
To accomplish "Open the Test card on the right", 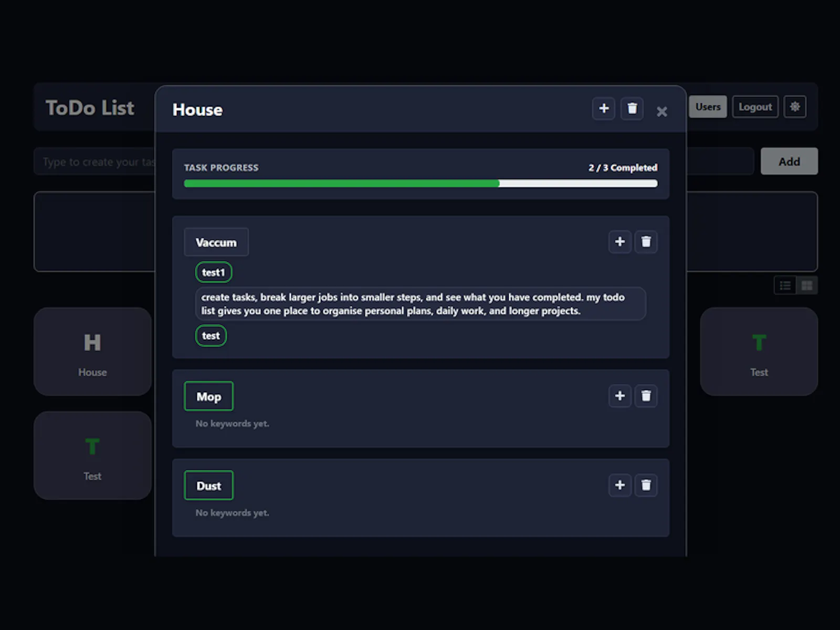I will pyautogui.click(x=759, y=352).
